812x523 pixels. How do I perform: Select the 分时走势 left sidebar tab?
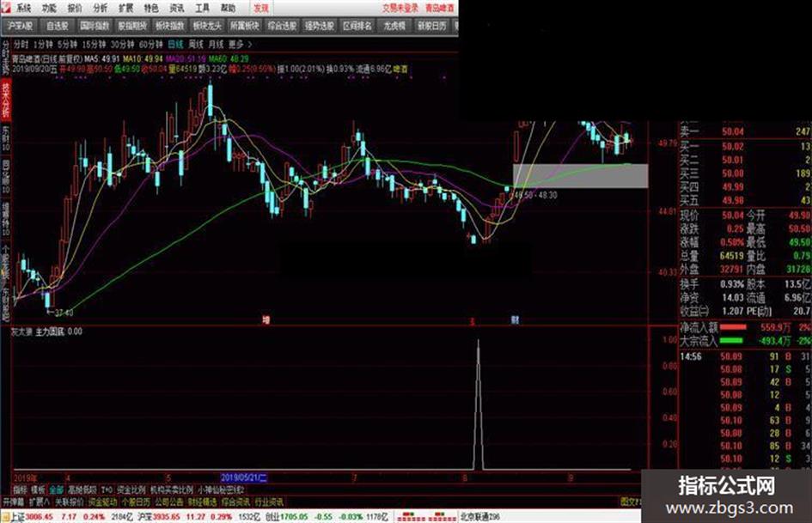point(6,57)
